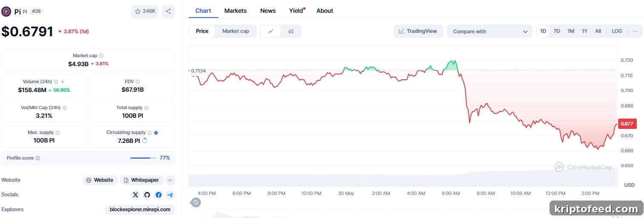The image size is (644, 218).
Task: Toggle LOG scale on chart
Action: point(617,31)
